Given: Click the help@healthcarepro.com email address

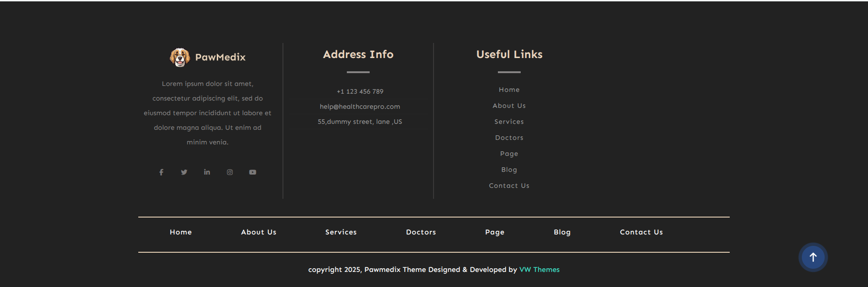Looking at the screenshot, I should [x=360, y=107].
